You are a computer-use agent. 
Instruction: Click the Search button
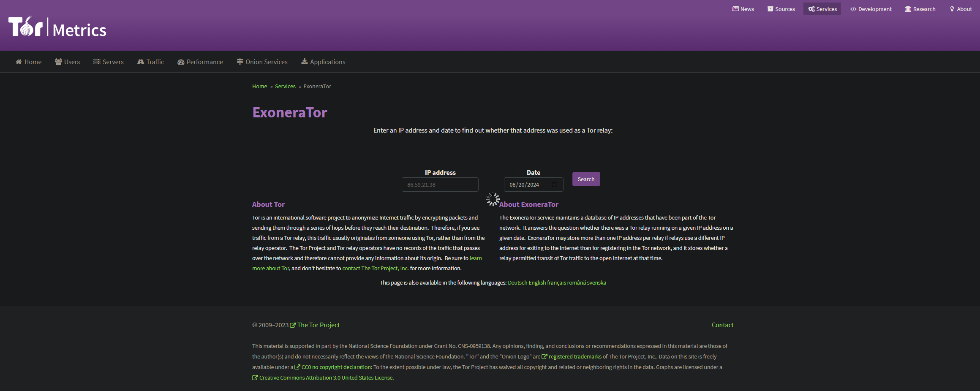586,179
